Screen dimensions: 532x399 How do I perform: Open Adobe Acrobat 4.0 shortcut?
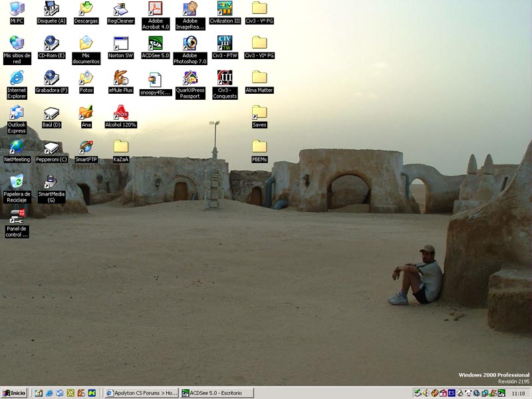pos(155,9)
